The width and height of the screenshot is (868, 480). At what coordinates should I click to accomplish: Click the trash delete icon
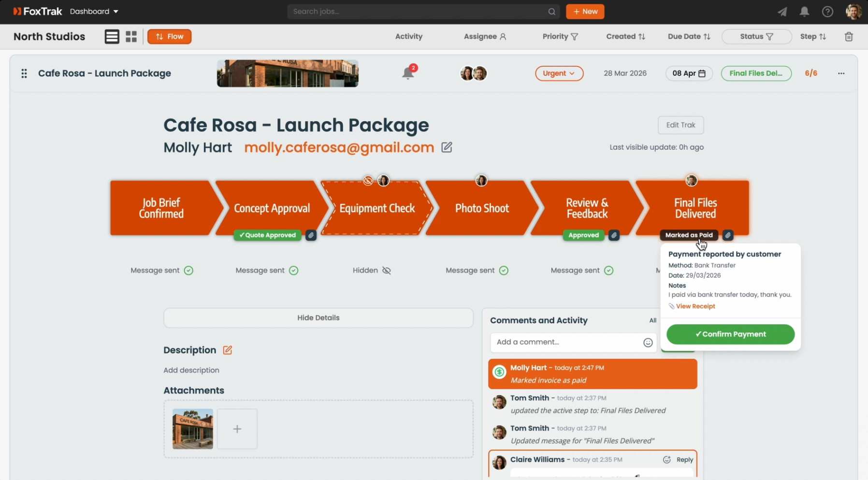coord(849,37)
